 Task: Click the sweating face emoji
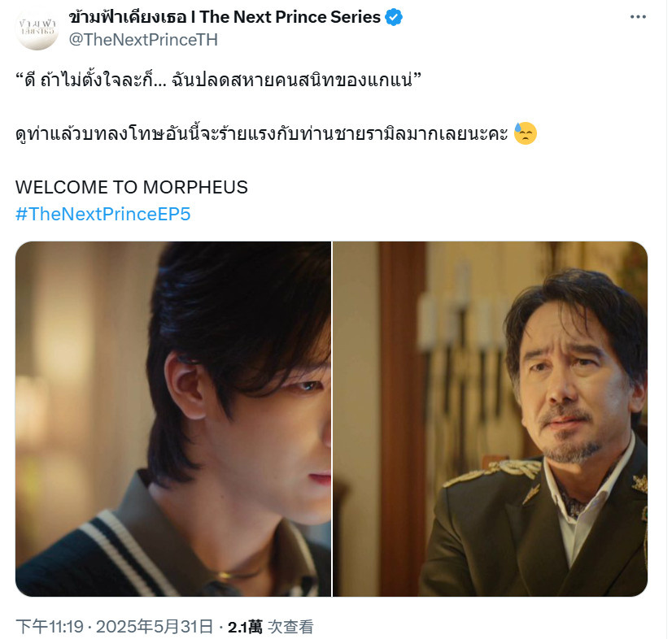[525, 133]
